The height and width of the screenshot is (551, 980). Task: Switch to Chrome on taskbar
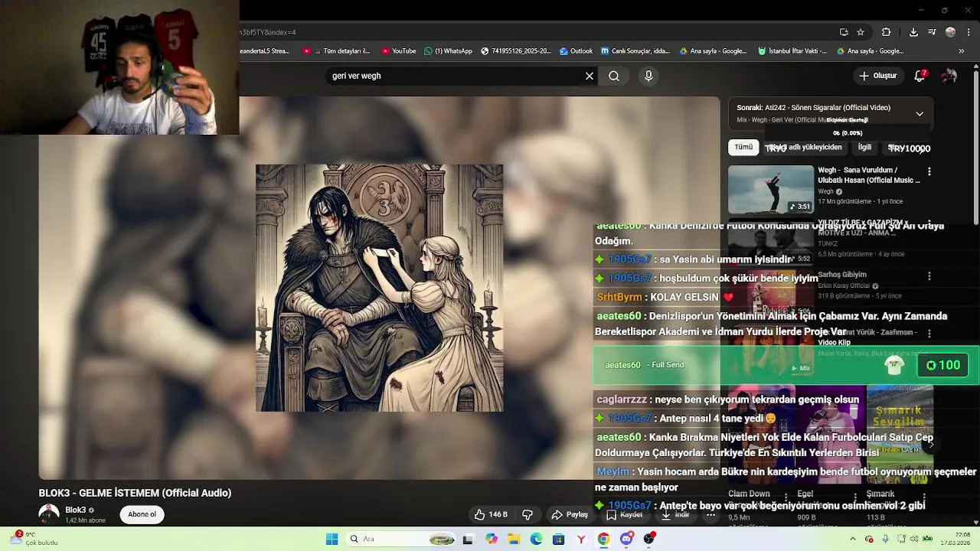pos(603,539)
